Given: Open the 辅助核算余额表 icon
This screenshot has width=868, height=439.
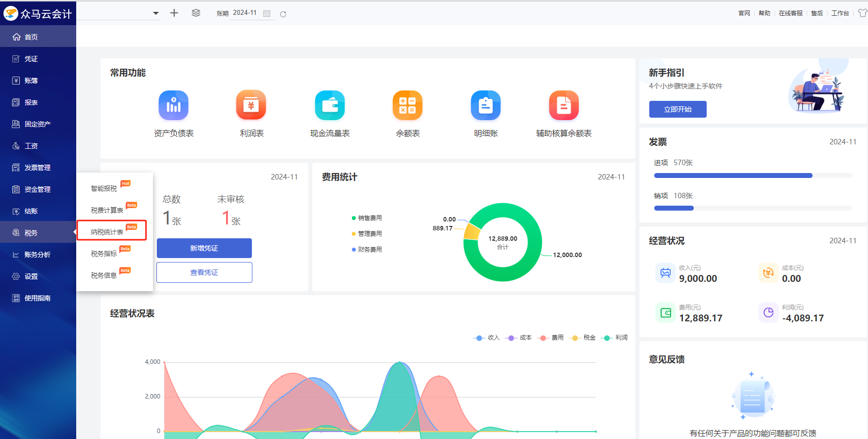Looking at the screenshot, I should click(x=564, y=105).
